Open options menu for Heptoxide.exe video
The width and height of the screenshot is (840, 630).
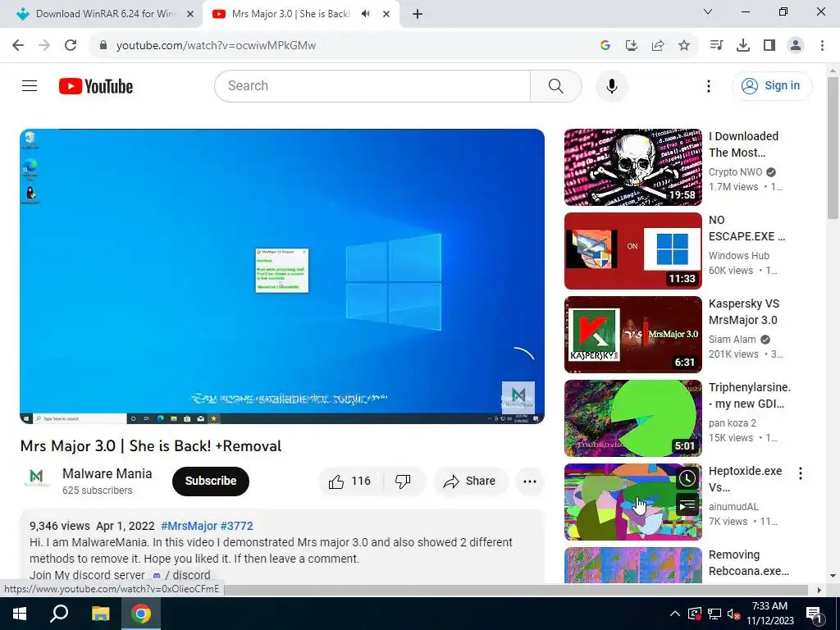tap(801, 473)
